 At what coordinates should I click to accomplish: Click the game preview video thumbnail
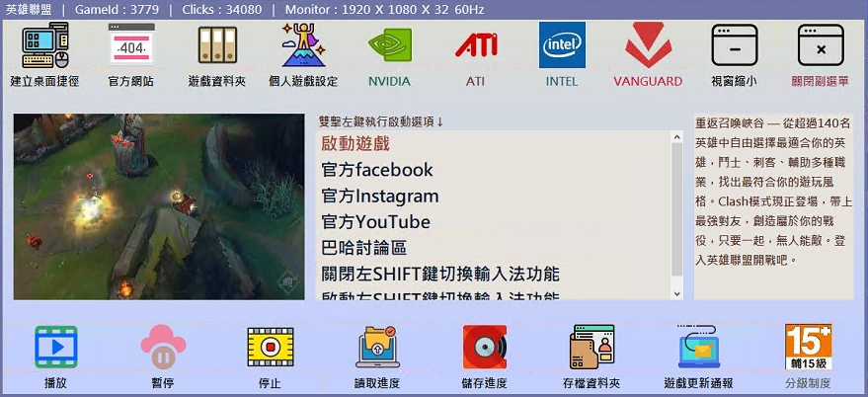pyautogui.click(x=159, y=206)
